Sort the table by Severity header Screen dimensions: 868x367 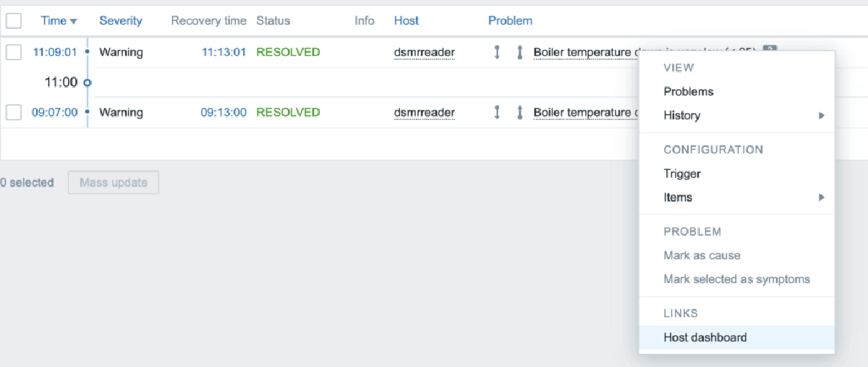[121, 20]
